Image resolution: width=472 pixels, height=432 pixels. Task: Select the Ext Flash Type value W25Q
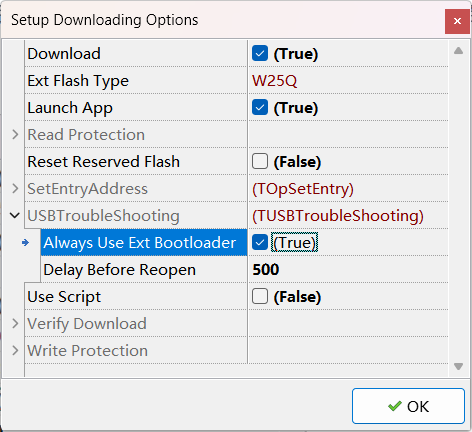(274, 81)
